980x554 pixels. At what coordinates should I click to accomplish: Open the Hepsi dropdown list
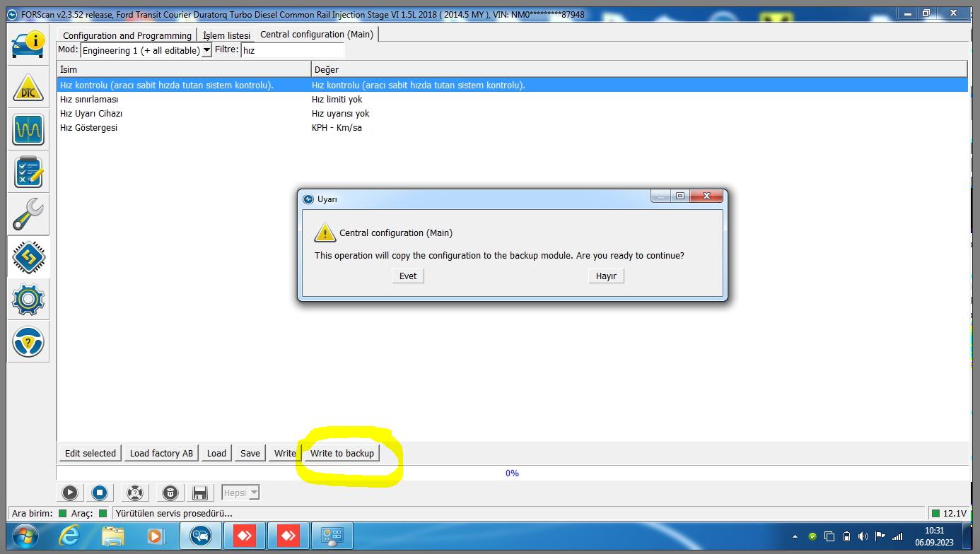pyautogui.click(x=254, y=493)
